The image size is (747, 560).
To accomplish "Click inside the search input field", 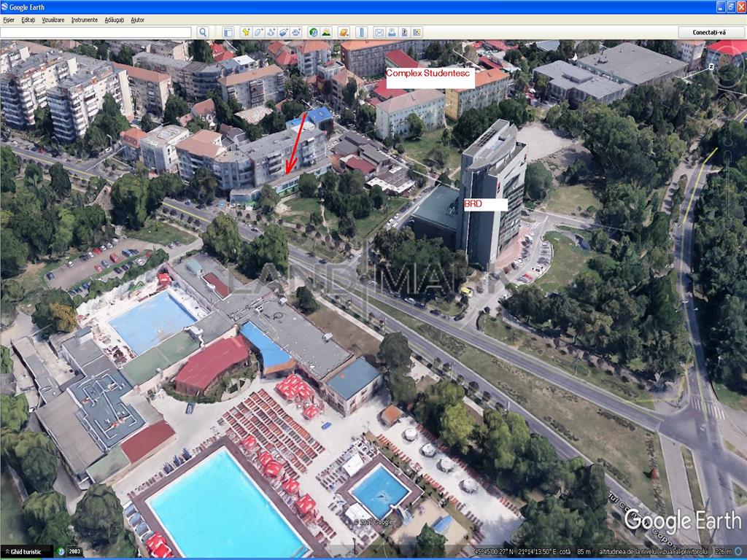I will pyautogui.click(x=96, y=32).
